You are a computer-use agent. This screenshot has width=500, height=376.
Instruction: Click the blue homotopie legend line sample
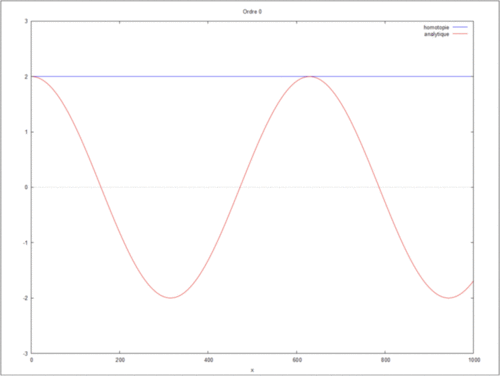(x=460, y=27)
